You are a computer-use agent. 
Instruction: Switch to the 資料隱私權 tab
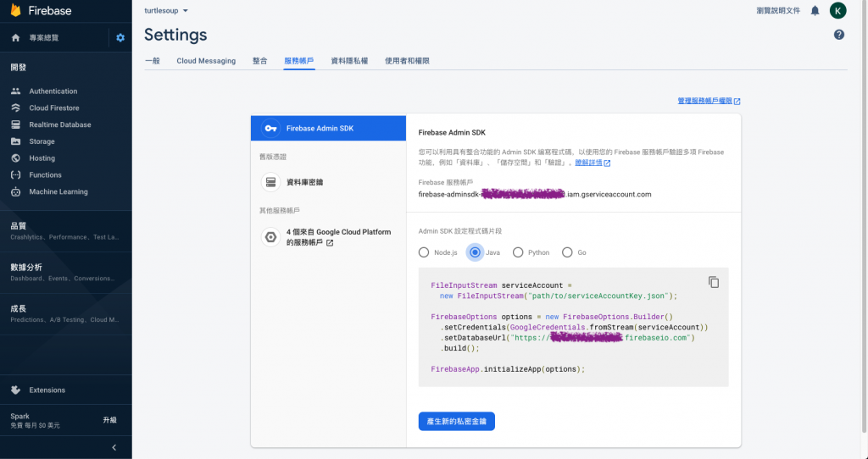349,61
